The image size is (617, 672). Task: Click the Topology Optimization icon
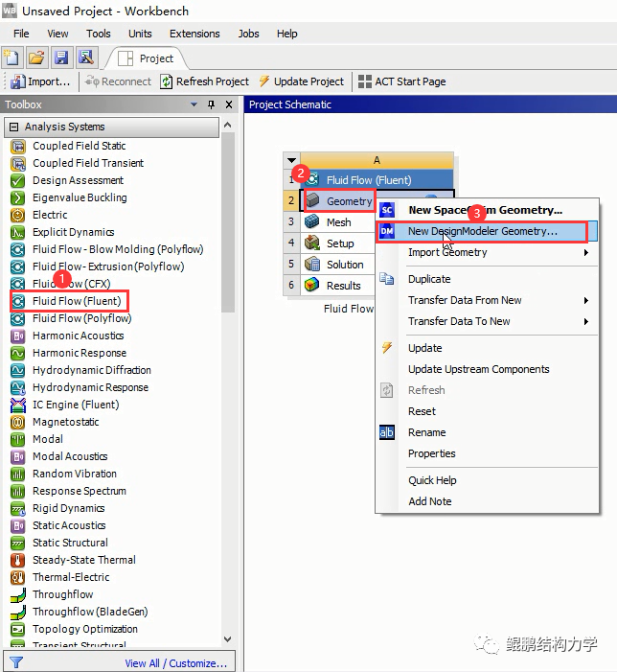pyautogui.click(x=17, y=629)
